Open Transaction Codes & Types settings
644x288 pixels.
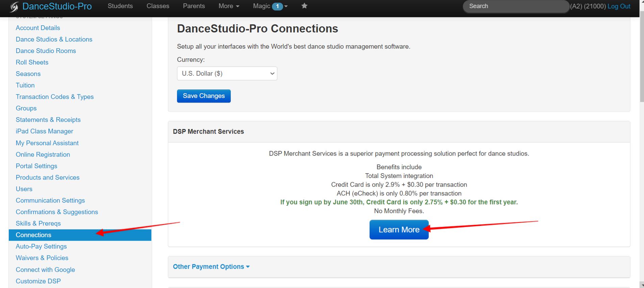[55, 97]
